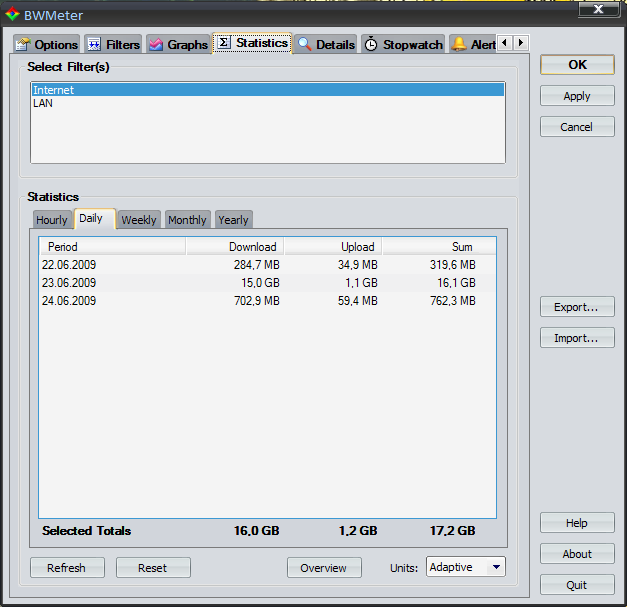Select the Daily statistics tab
This screenshot has width=627, height=607.
coord(95,218)
